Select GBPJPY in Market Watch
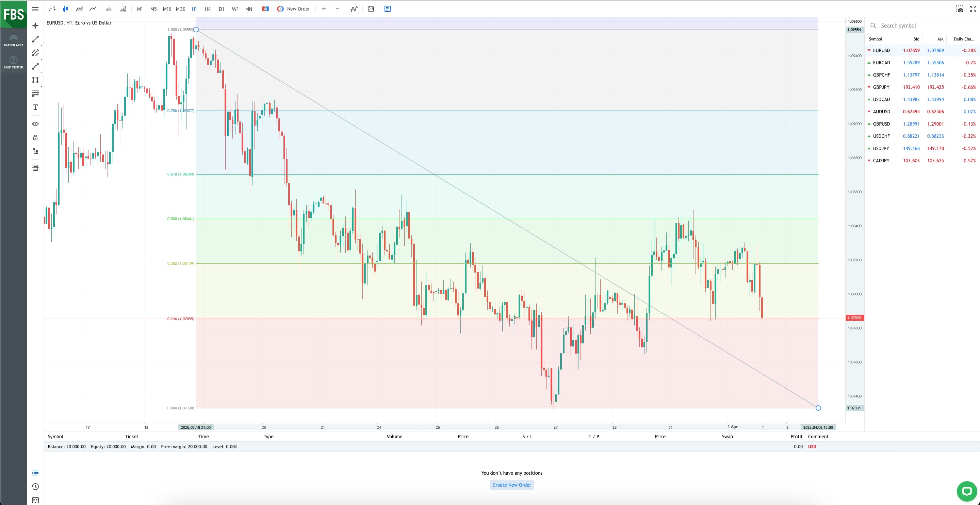 922,87
